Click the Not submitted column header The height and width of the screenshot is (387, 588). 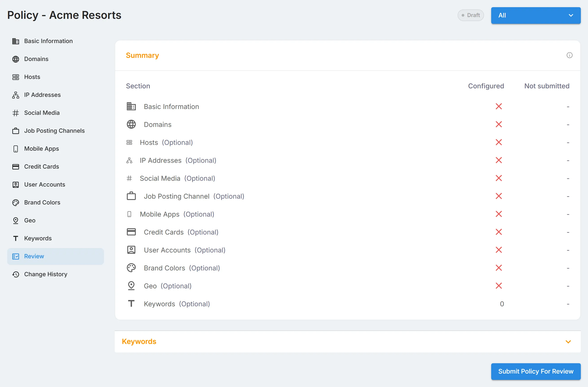click(547, 86)
